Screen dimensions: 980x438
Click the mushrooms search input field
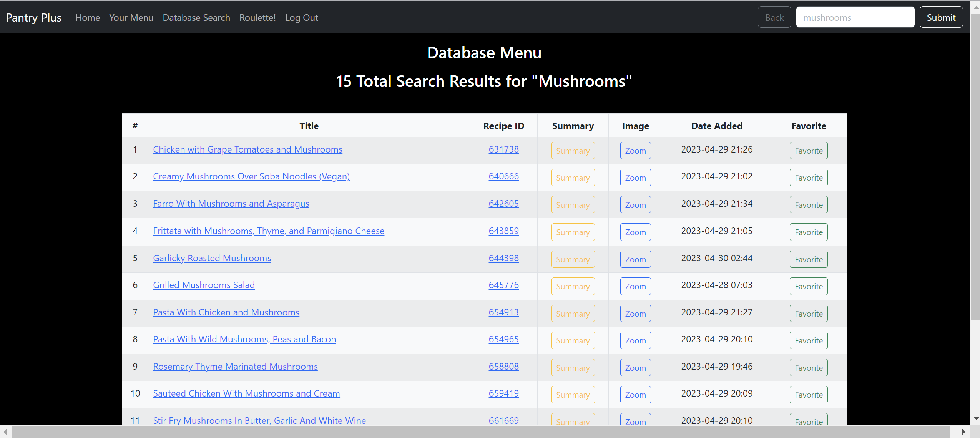pyautogui.click(x=855, y=18)
